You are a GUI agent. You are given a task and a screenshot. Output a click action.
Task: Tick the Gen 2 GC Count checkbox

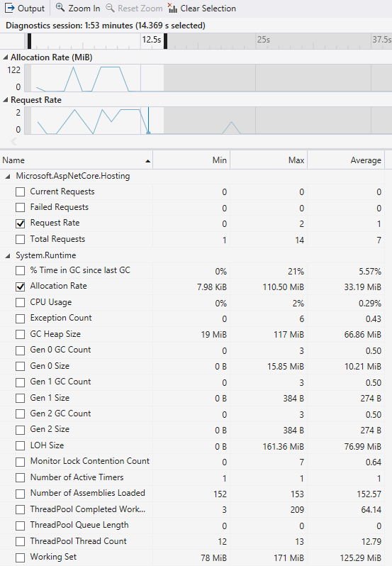20,414
